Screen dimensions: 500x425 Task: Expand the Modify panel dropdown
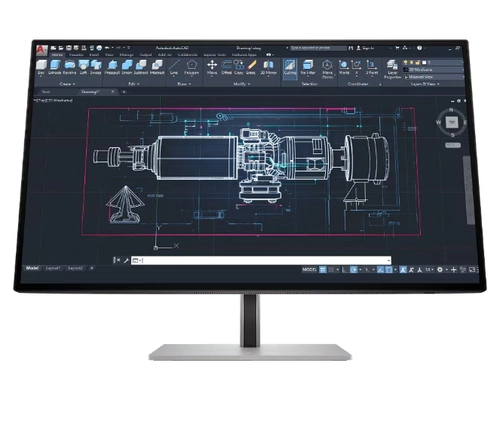click(241, 84)
